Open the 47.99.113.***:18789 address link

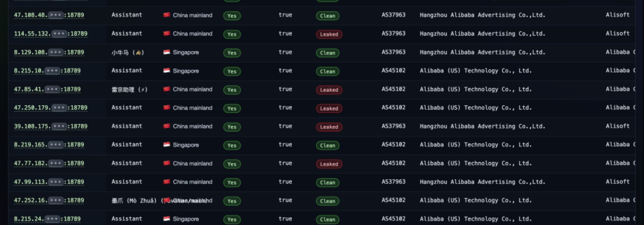click(x=49, y=182)
